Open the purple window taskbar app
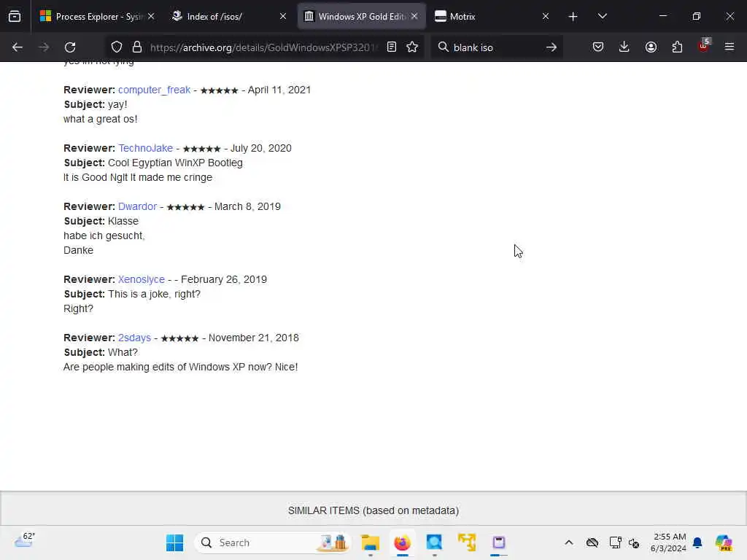 click(499, 542)
